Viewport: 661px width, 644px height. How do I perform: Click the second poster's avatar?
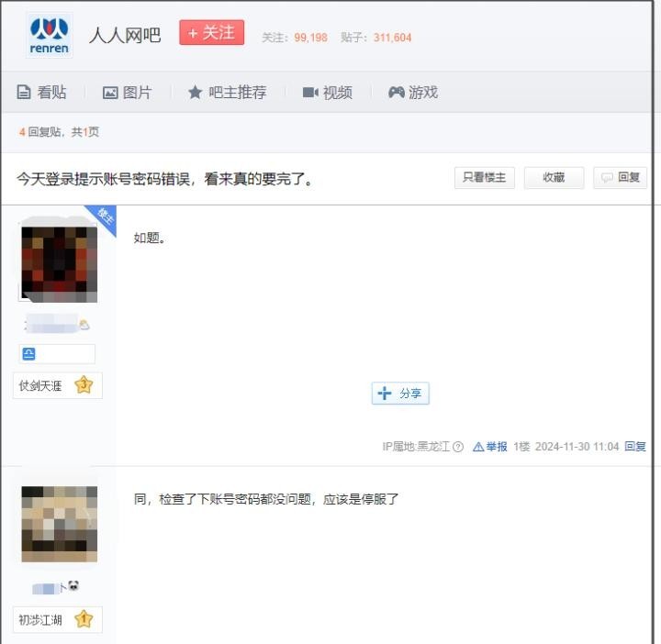coord(59,524)
